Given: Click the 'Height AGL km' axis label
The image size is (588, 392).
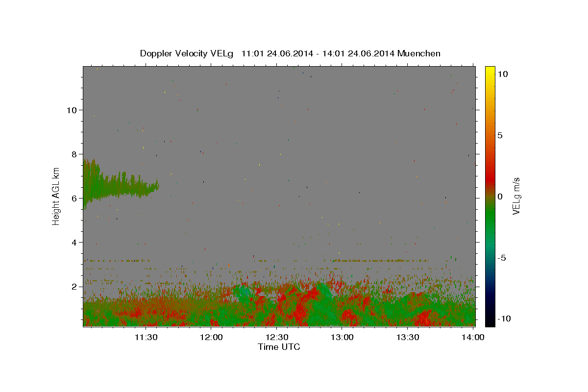Looking at the screenshot, I should pos(56,196).
